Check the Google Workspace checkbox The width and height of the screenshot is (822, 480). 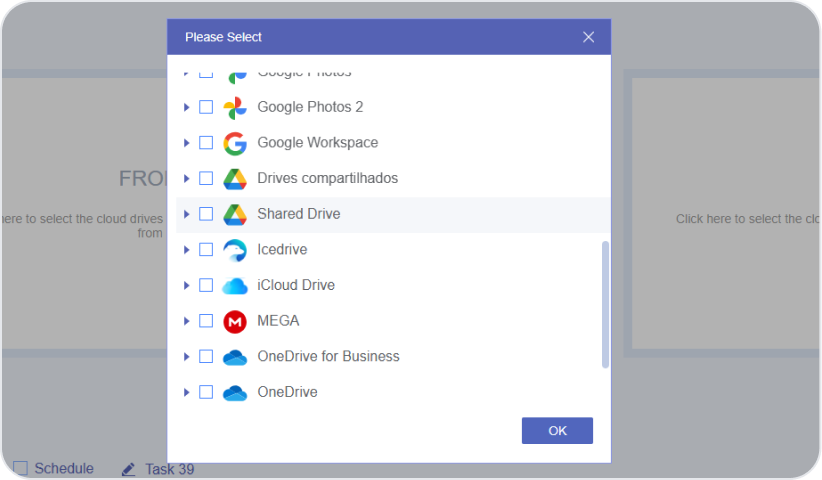coord(206,143)
